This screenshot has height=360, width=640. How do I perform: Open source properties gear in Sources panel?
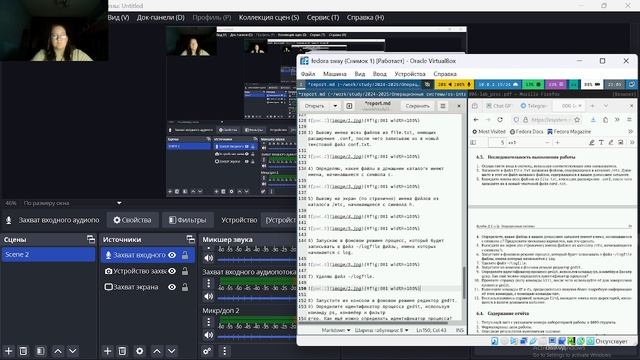140,351
